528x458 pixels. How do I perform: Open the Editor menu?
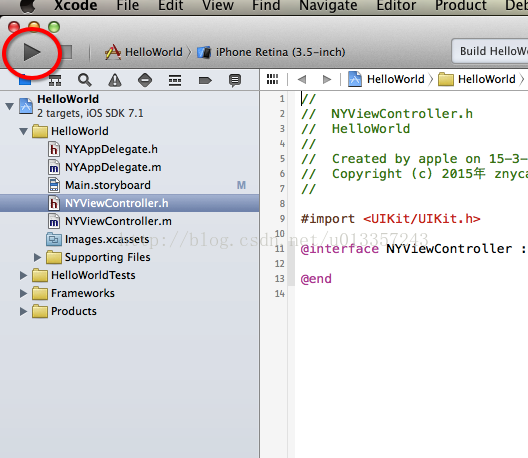[396, 6]
